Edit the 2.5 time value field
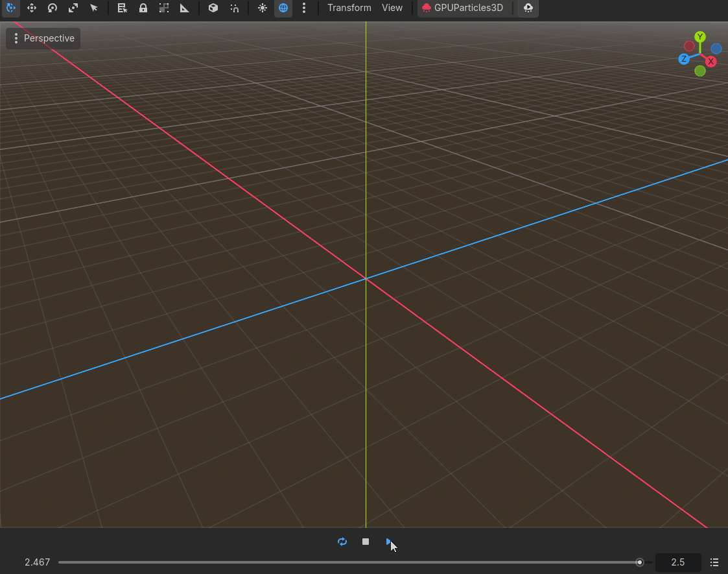 (678, 562)
